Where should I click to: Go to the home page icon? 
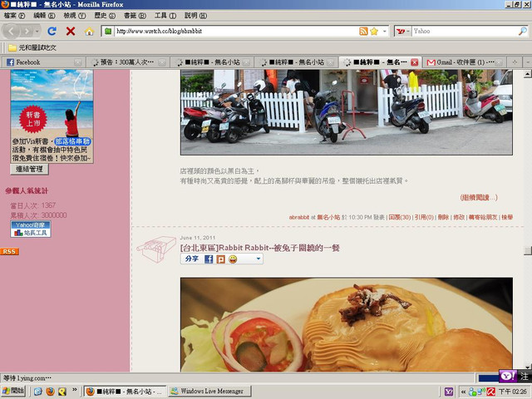(x=89, y=32)
